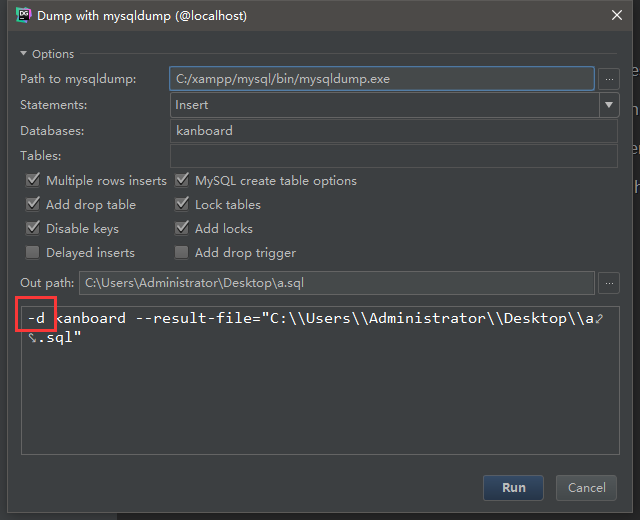This screenshot has width=640, height=520.
Task: Toggle Multiple rows inserts checkbox
Action: click(33, 181)
